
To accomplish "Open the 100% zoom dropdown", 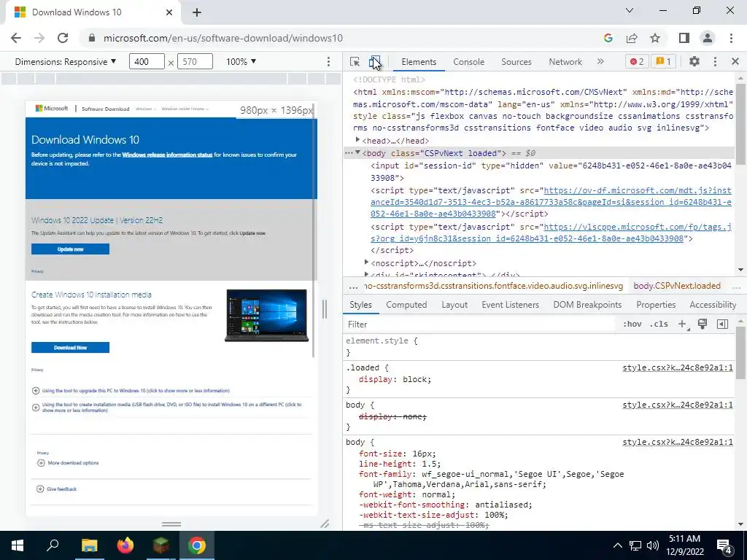I will 241,61.
